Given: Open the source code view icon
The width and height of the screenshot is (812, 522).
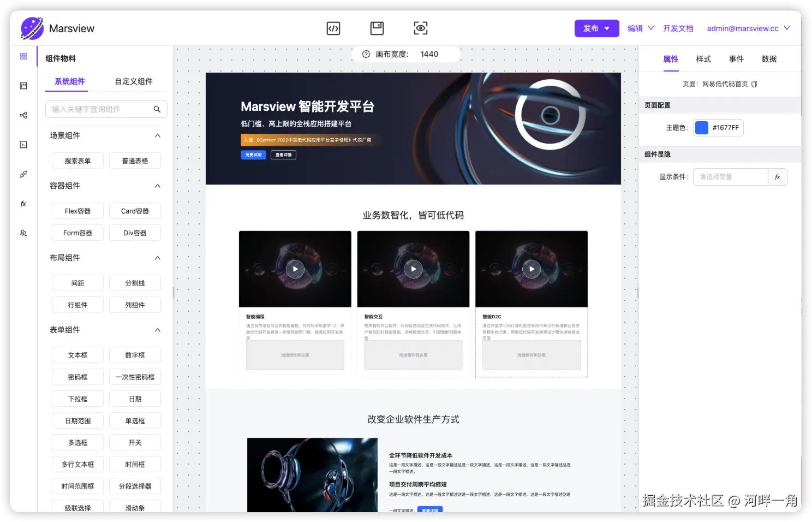Looking at the screenshot, I should point(333,28).
